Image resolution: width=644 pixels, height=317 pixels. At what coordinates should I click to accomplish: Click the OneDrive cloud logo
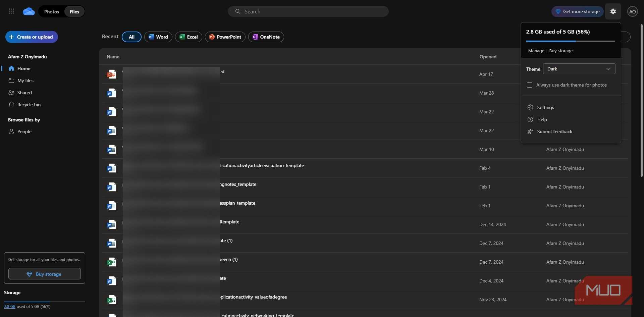(x=29, y=12)
